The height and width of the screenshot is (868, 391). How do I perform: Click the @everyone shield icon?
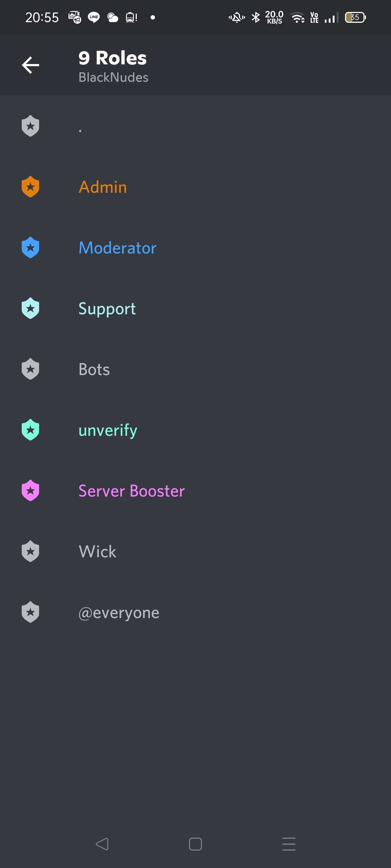(x=30, y=612)
